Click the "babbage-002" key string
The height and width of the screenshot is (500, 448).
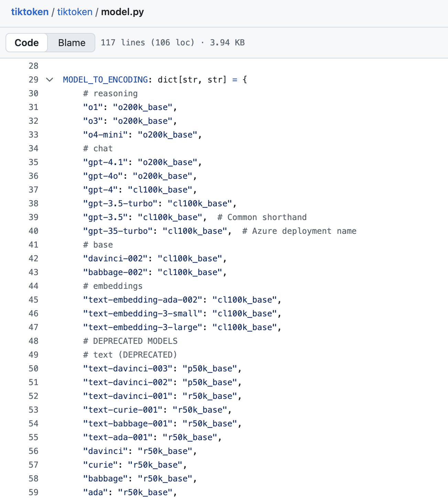click(x=116, y=272)
